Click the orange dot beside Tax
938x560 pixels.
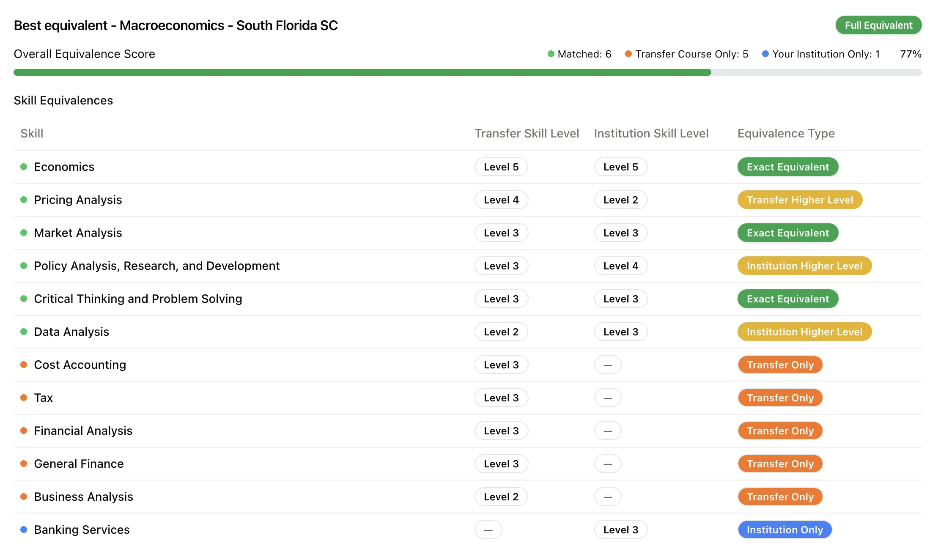click(24, 398)
